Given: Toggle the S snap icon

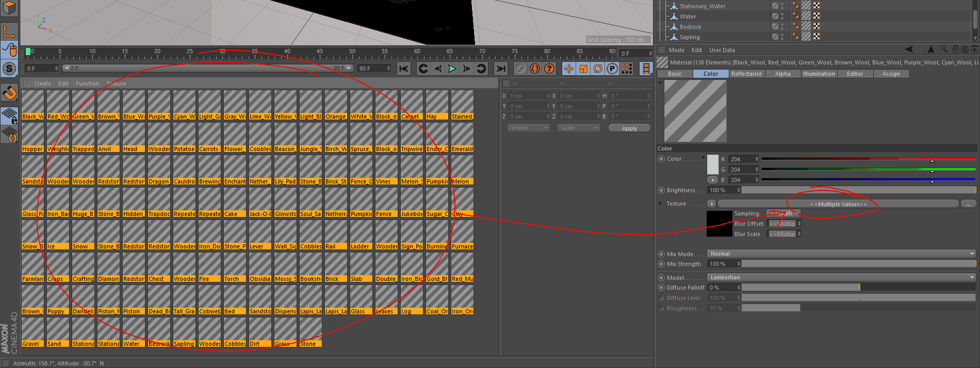Looking at the screenshot, I should point(9,69).
